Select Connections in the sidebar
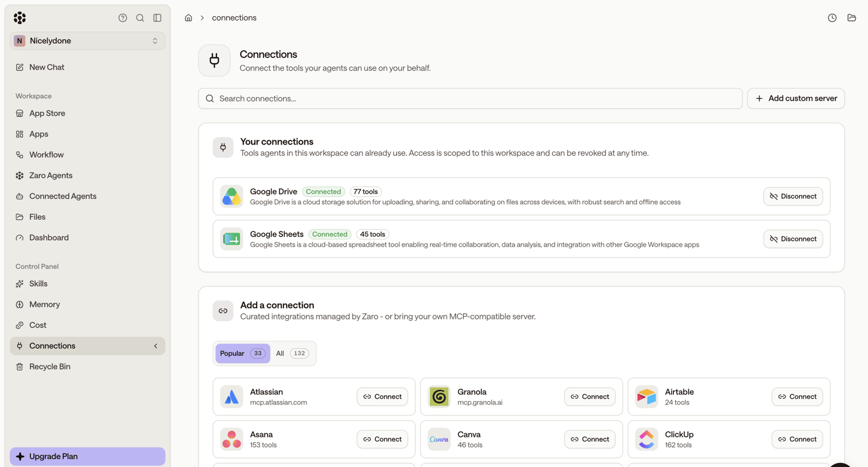Viewport: 868px width, 467px height. (x=87, y=346)
